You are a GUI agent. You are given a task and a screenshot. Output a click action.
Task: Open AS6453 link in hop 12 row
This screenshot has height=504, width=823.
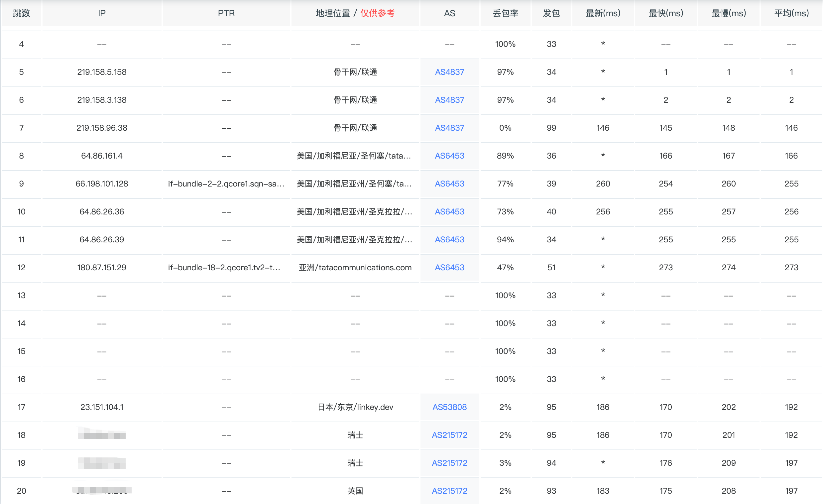[x=449, y=268]
